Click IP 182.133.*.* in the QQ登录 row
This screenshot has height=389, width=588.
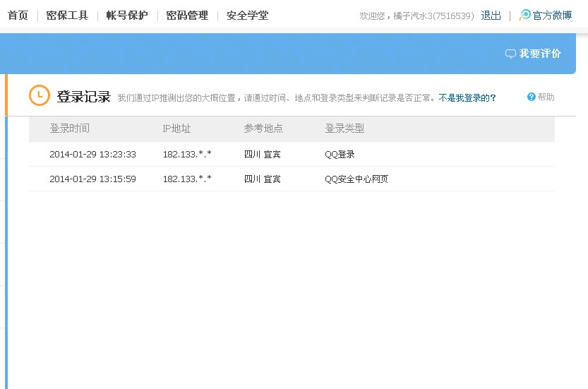187,154
